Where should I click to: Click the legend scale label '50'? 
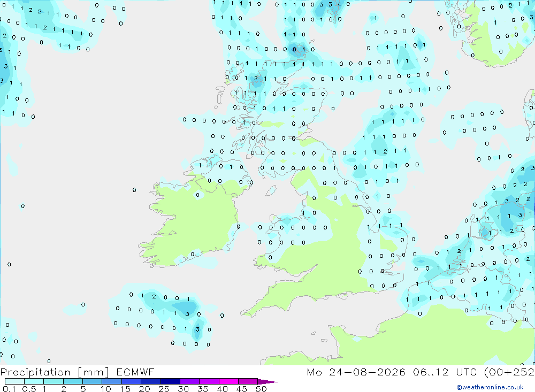[261, 389]
